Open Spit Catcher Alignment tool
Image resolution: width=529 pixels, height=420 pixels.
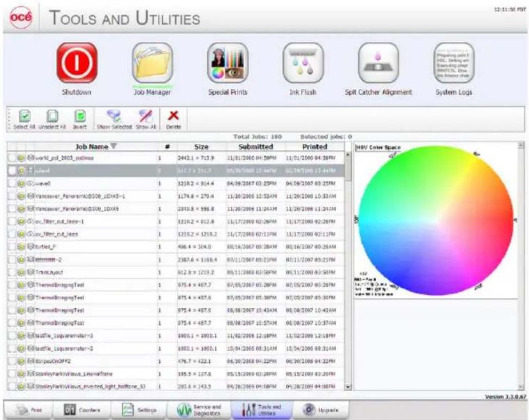pos(378,62)
